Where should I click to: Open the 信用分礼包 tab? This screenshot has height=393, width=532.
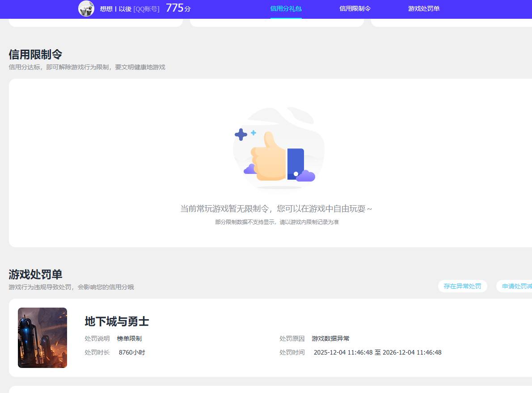(x=286, y=8)
